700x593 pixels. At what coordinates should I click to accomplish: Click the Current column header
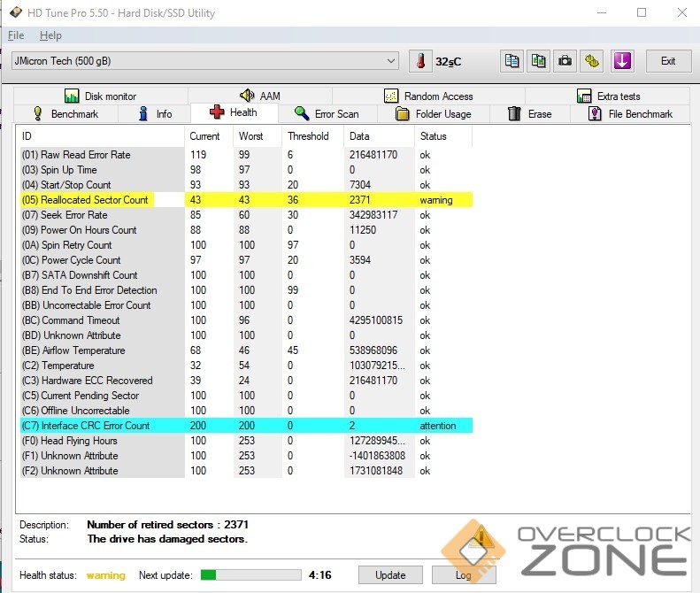click(x=209, y=136)
